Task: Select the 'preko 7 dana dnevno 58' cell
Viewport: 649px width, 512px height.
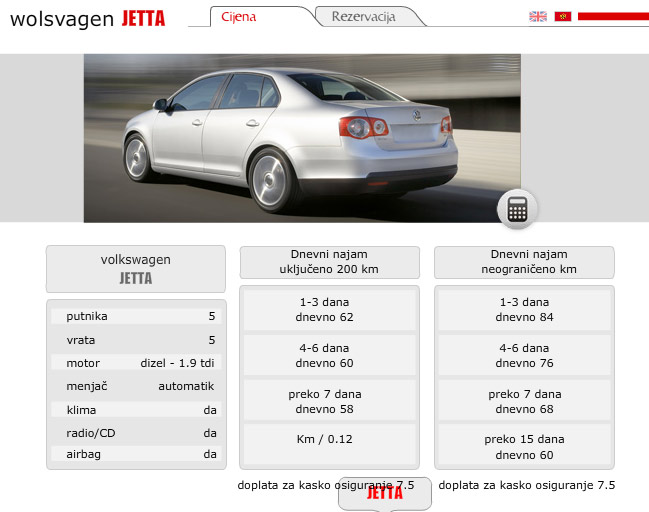Action: point(329,401)
